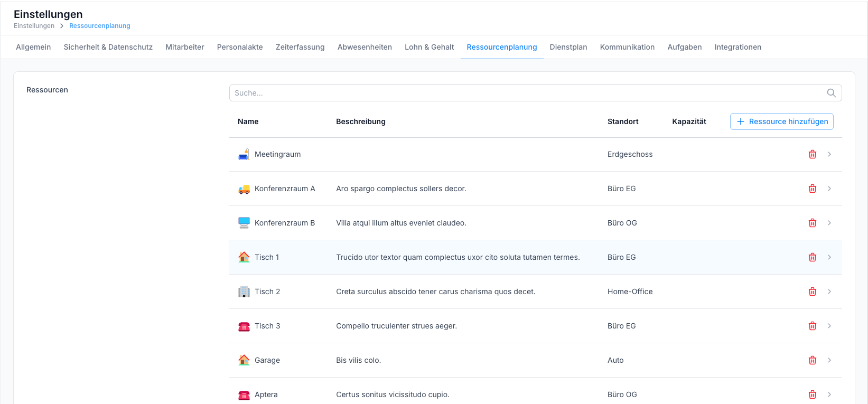Expand the Aptera row chevron

[829, 394]
